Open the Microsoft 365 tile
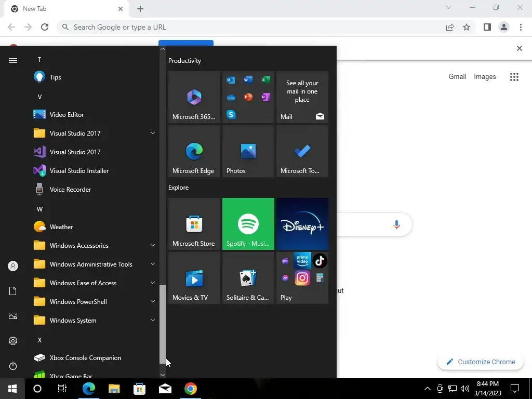Screen dimensions: 532x399 [x=194, y=97]
